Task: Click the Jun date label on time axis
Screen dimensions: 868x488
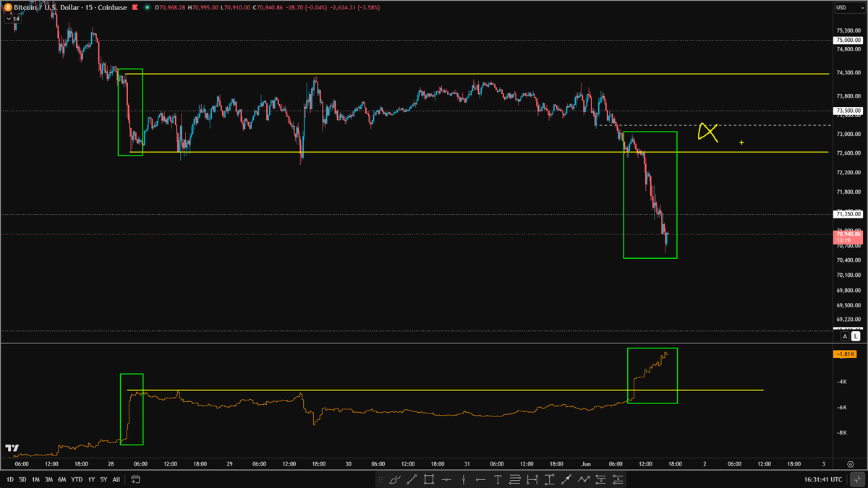Action: pyautogui.click(x=585, y=464)
